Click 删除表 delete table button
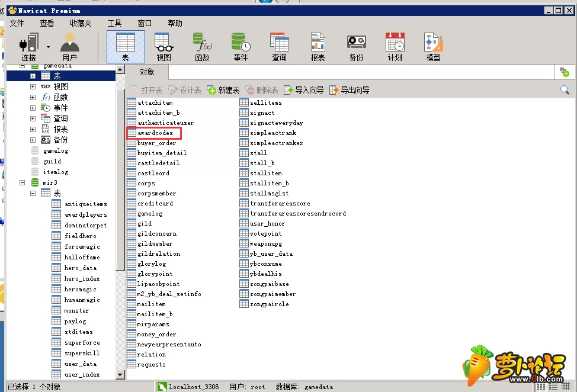 tap(262, 90)
